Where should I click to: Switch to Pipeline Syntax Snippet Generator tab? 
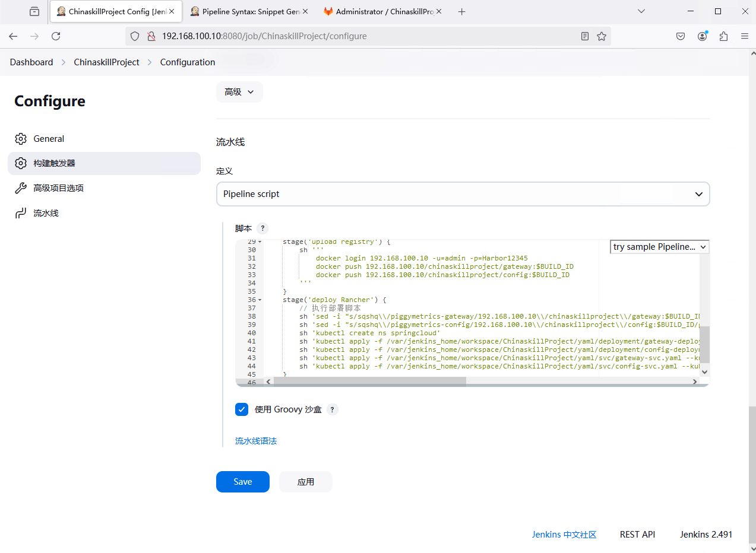tap(250, 11)
